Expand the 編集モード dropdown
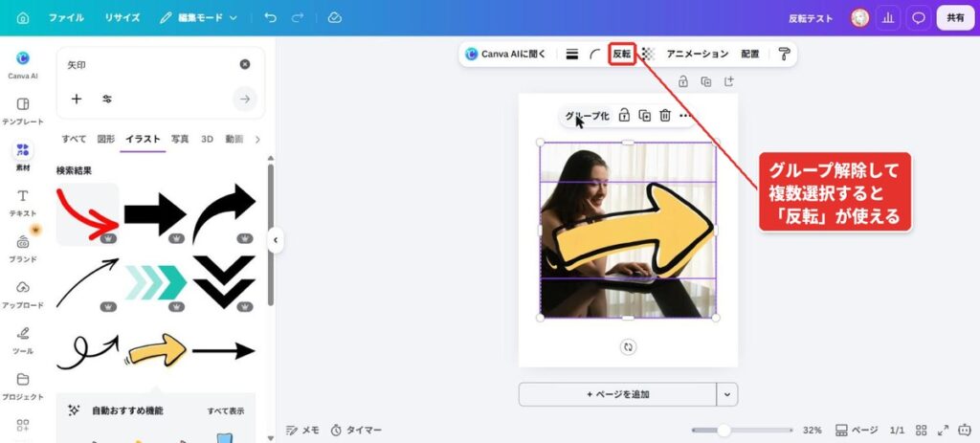Screen dimensions: 980x443 pyautogui.click(x=199, y=18)
